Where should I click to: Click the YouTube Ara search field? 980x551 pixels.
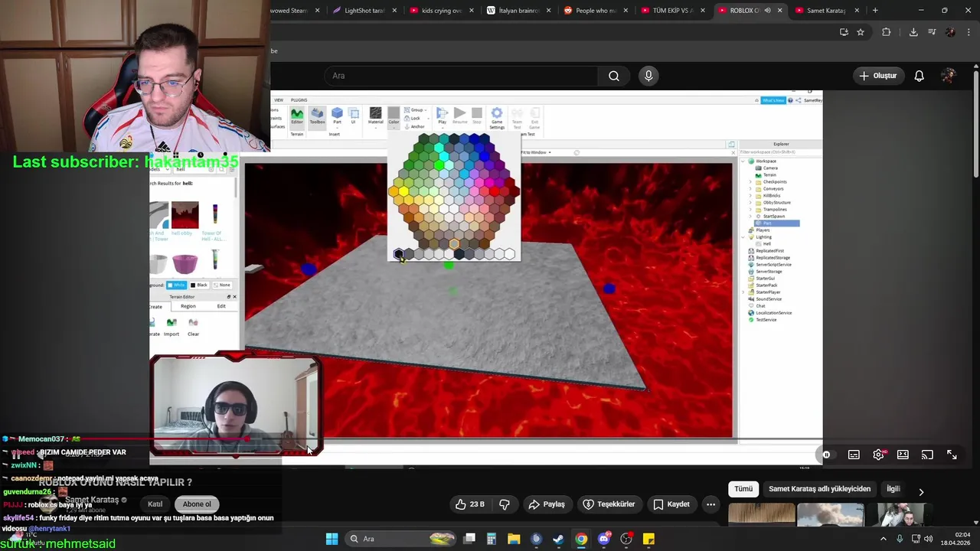(x=461, y=76)
